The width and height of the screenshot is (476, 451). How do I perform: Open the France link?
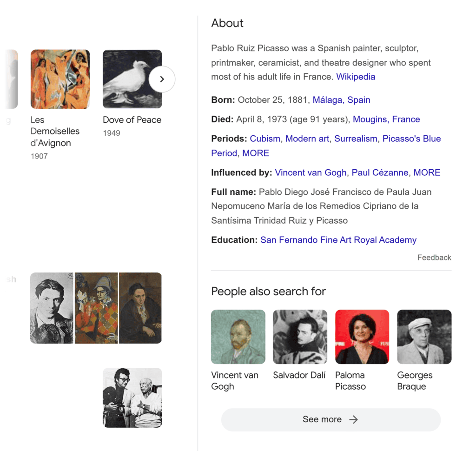406,119
